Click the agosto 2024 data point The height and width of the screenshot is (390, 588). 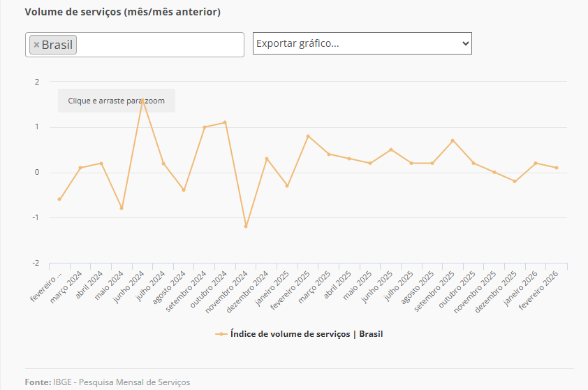click(184, 190)
